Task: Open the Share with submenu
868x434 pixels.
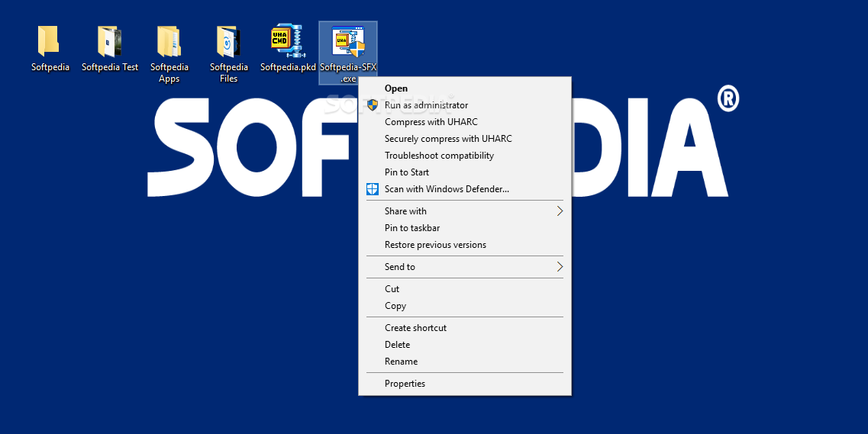Action: tap(465, 211)
